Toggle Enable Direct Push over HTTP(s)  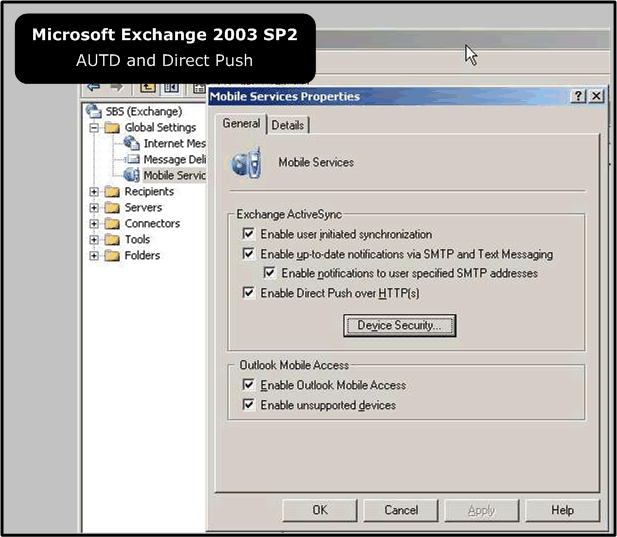tap(248, 293)
